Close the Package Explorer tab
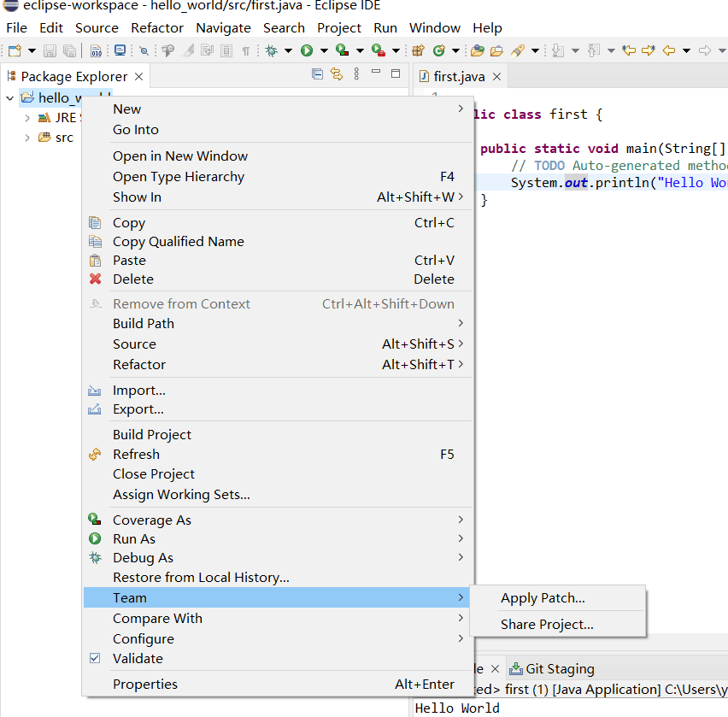Screen dimensions: 728x717 pos(138,76)
